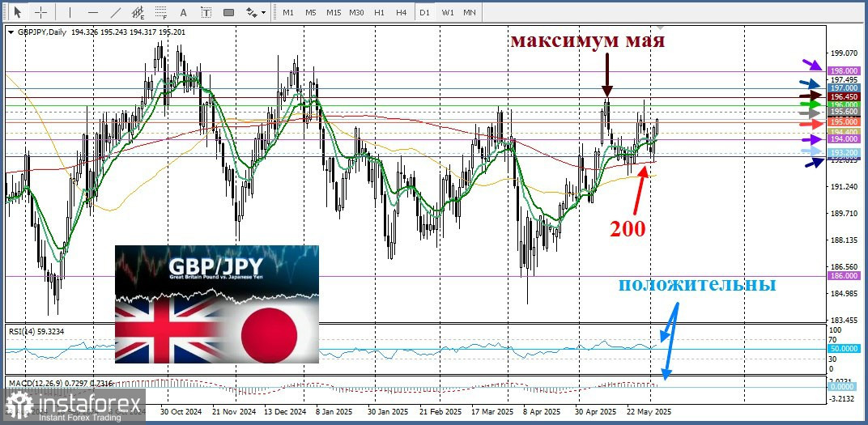Click the 13 Dec 2024 date label
Viewport: 868px width, 425px height.
[x=285, y=412]
